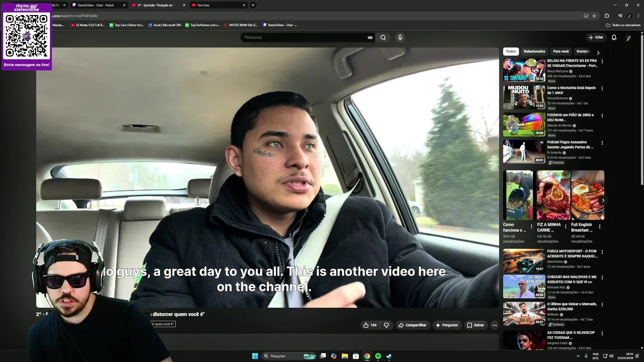Start voice search with the microphone icon
Screen dimensions: 644x362
(400, 37)
